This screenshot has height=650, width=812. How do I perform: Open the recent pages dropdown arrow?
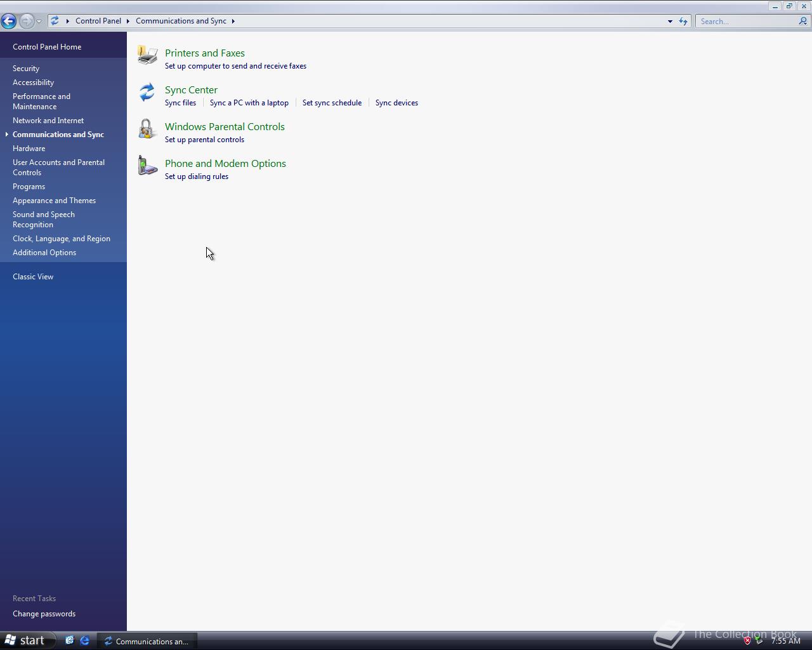39,21
